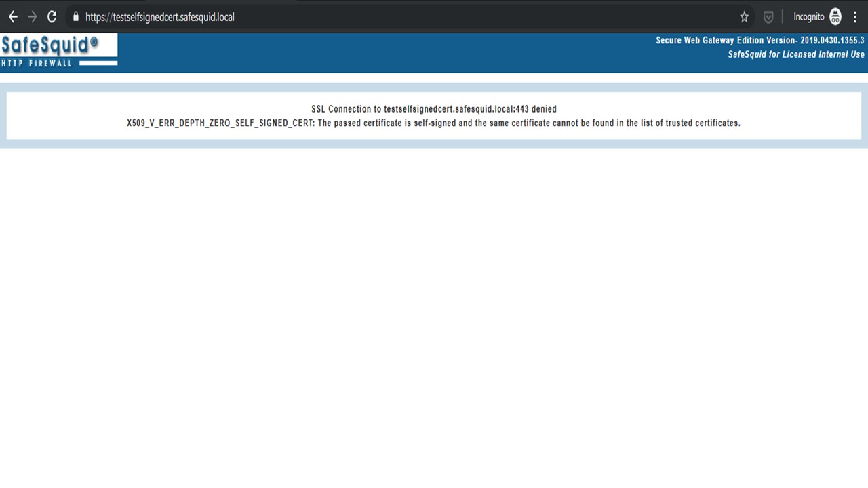Open the Chrome three-dot menu
The height and width of the screenshot is (488, 868).
[855, 17]
